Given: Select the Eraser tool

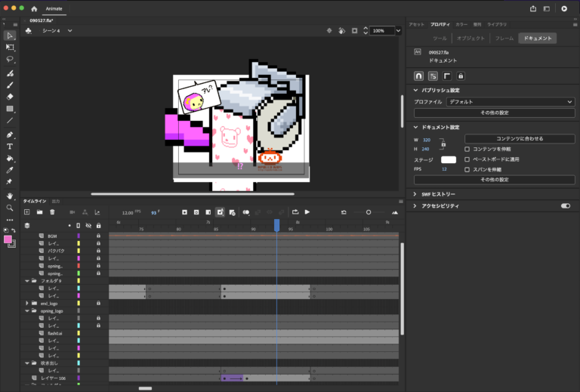Looking at the screenshot, I should pos(10,97).
